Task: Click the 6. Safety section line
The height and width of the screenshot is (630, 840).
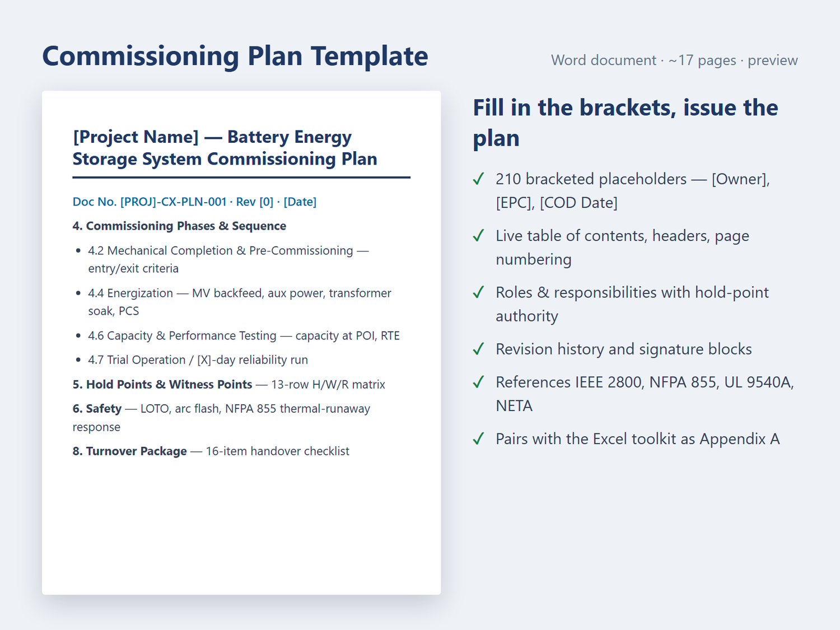Action: tap(221, 418)
